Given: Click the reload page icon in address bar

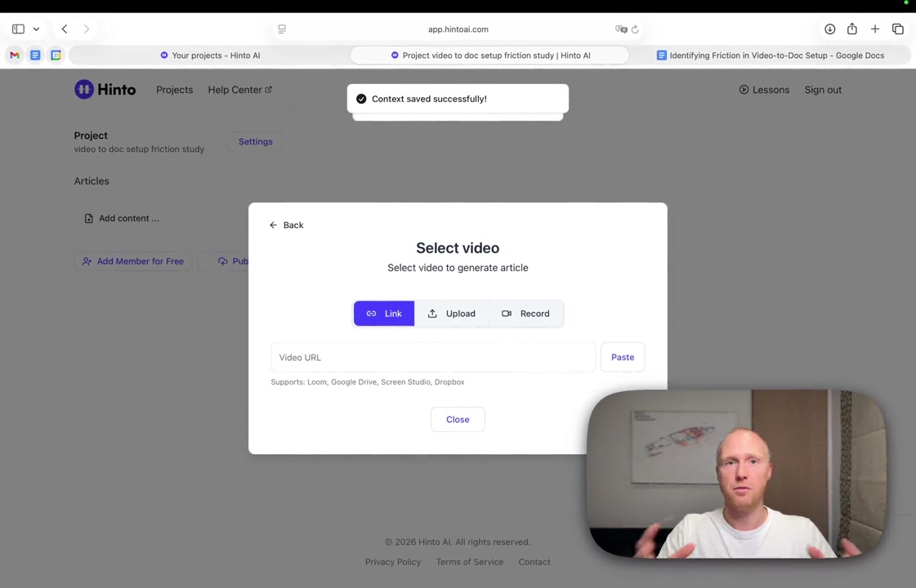Looking at the screenshot, I should pyautogui.click(x=635, y=29).
